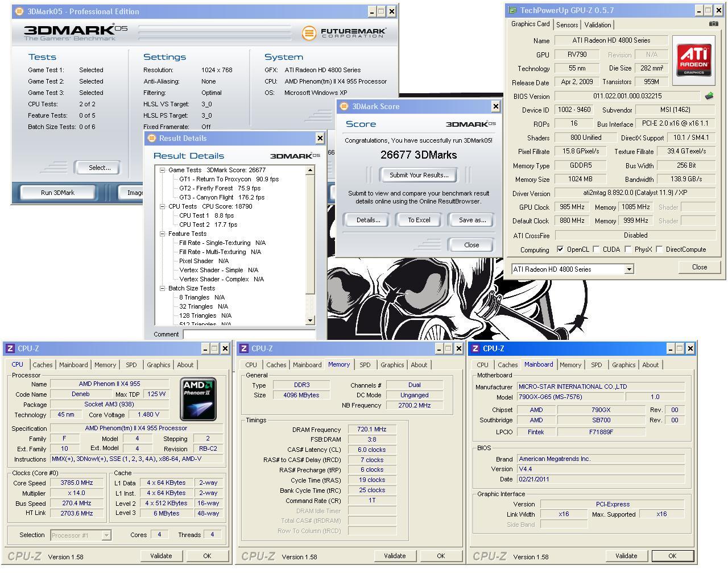Select GT1 - Return To Proxycon result row
This screenshot has width=728, height=582.
point(229,179)
